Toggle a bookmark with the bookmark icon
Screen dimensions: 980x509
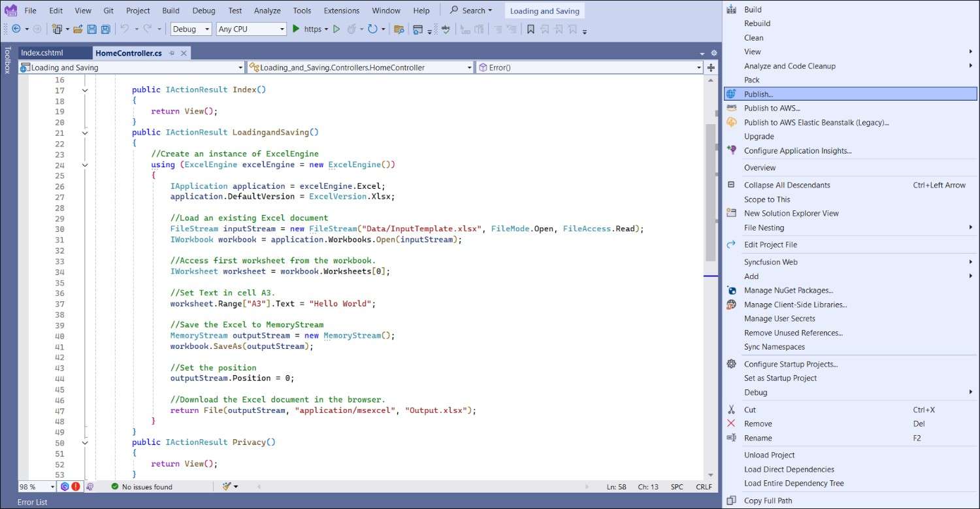tap(531, 29)
